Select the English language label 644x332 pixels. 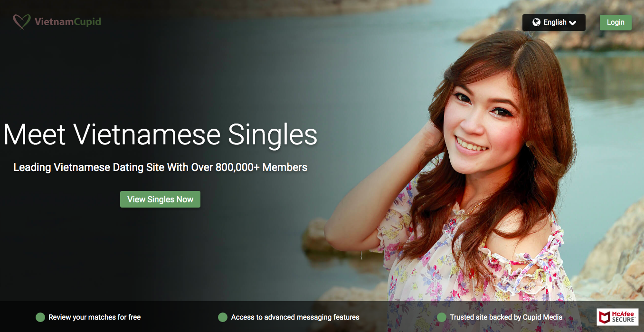(x=555, y=22)
